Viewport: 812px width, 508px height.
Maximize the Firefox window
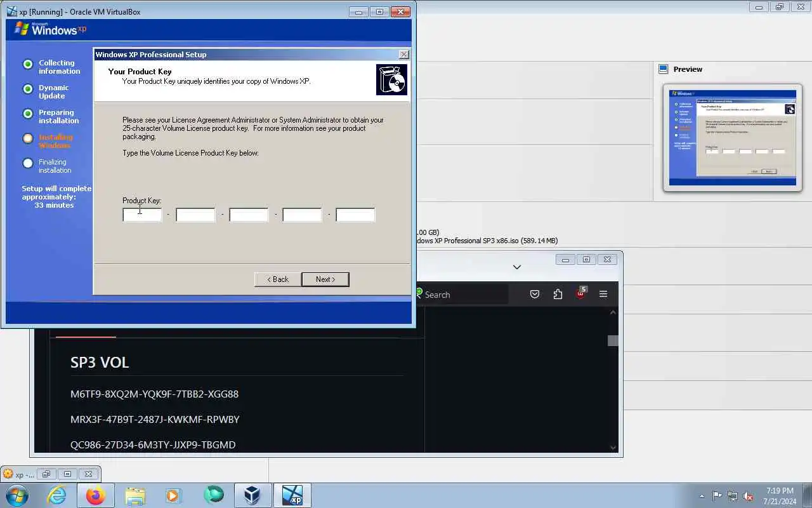click(x=586, y=259)
